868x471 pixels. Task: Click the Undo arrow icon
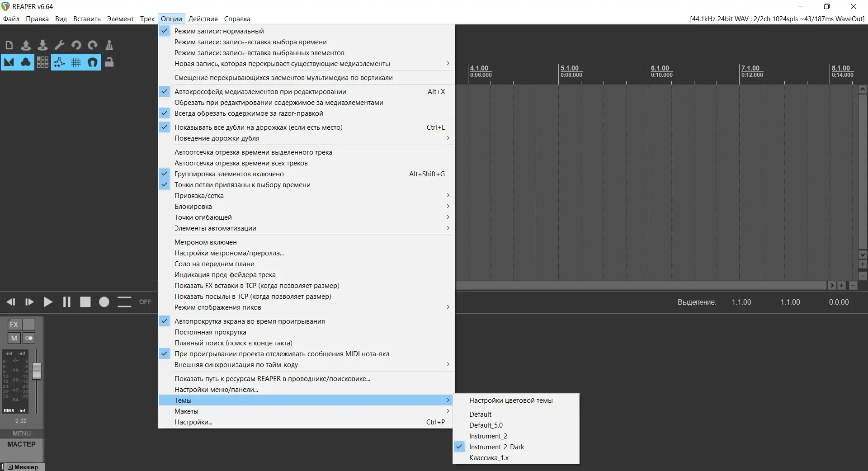[76, 45]
